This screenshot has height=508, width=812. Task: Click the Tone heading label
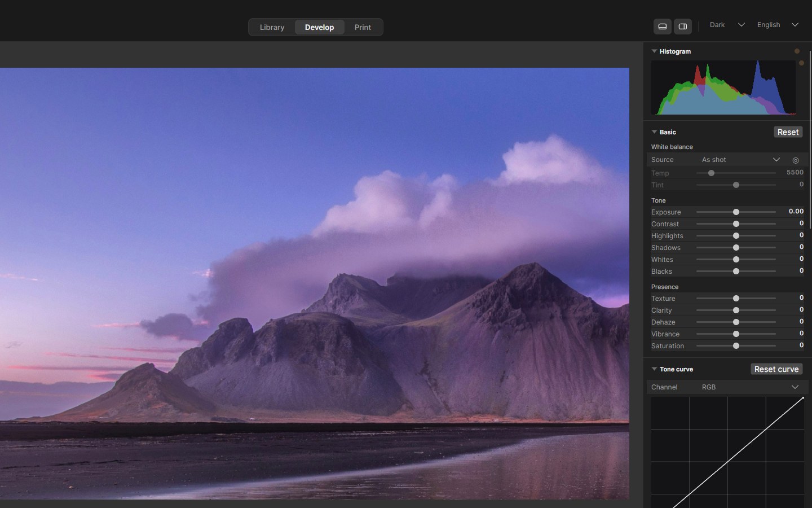(x=659, y=200)
